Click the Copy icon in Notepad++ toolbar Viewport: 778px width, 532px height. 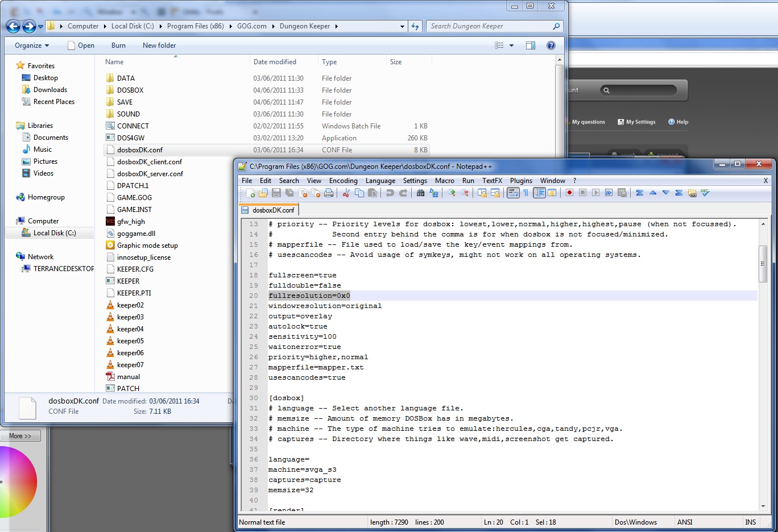pyautogui.click(x=359, y=193)
